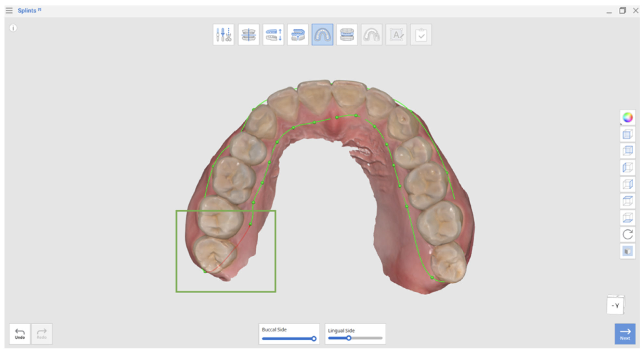Click the Next arrow button
This screenshot has width=644, height=352.
(x=625, y=334)
